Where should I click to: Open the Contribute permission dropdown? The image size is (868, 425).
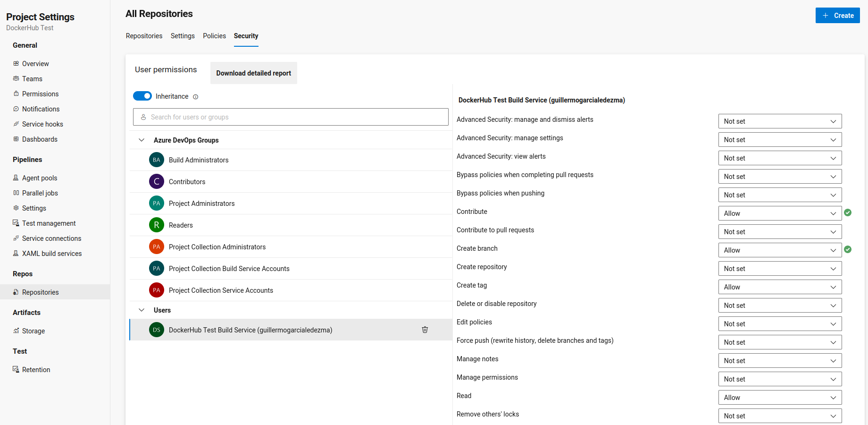pos(780,213)
